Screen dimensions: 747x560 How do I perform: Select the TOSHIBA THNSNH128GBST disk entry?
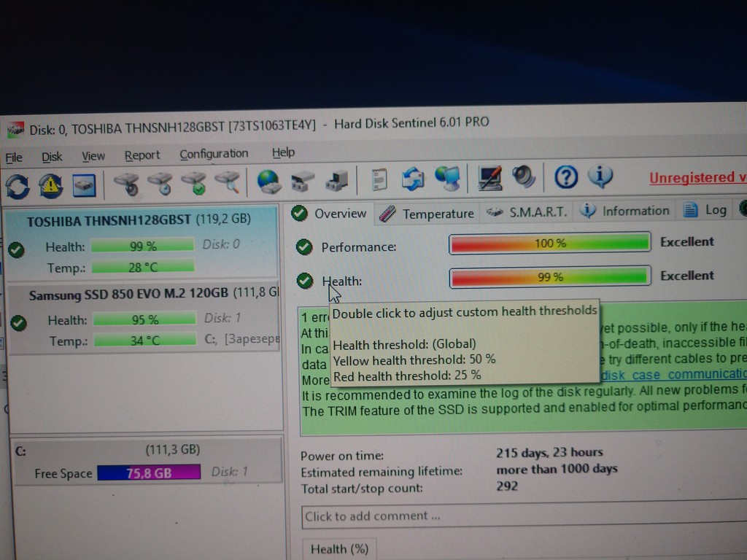pyautogui.click(x=142, y=242)
